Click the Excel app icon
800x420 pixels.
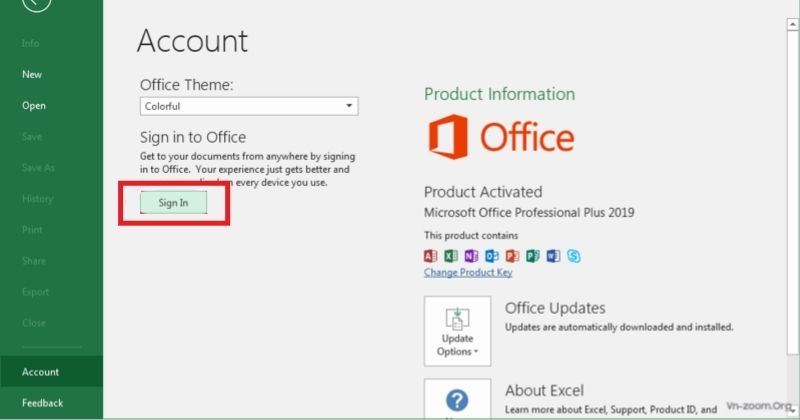tap(451, 256)
